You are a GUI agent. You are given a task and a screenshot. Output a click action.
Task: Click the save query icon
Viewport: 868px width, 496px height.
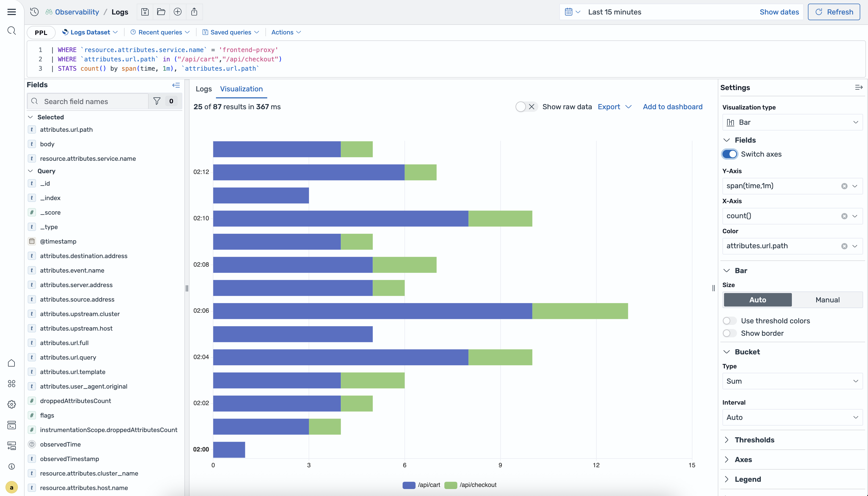point(145,12)
